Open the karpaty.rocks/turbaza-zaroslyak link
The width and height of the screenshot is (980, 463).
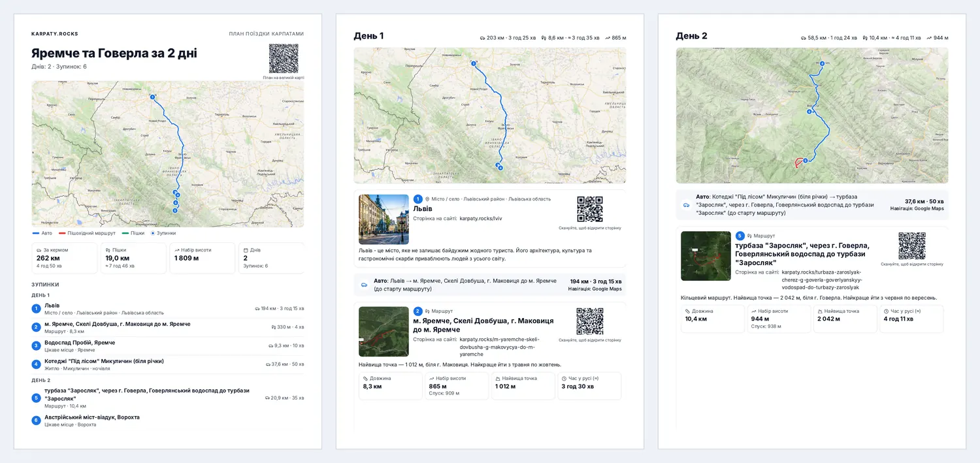822,279
